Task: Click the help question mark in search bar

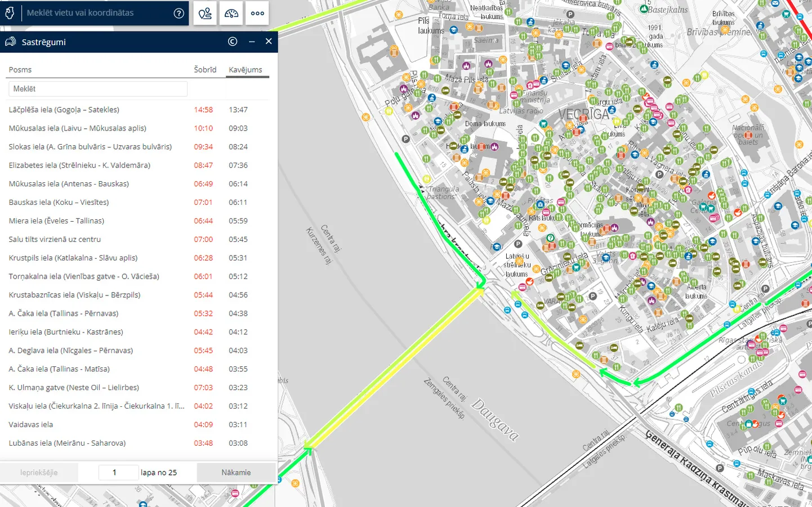Action: pos(179,13)
